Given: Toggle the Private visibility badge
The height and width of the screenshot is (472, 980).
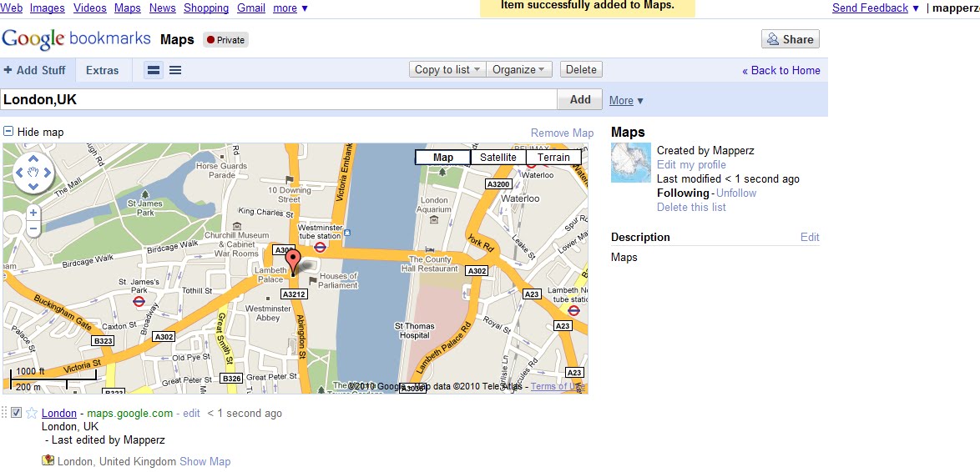Looking at the screenshot, I should (x=225, y=40).
